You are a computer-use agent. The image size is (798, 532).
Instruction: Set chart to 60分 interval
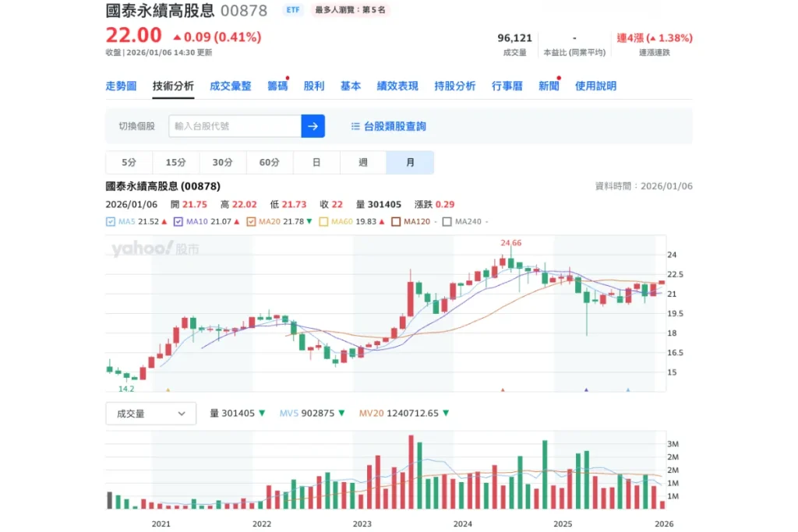click(x=269, y=162)
